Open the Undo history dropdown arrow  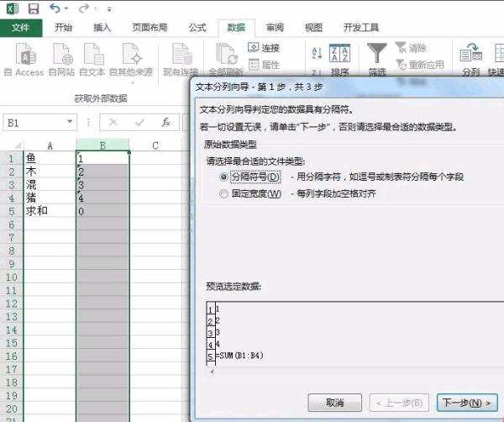click(68, 8)
